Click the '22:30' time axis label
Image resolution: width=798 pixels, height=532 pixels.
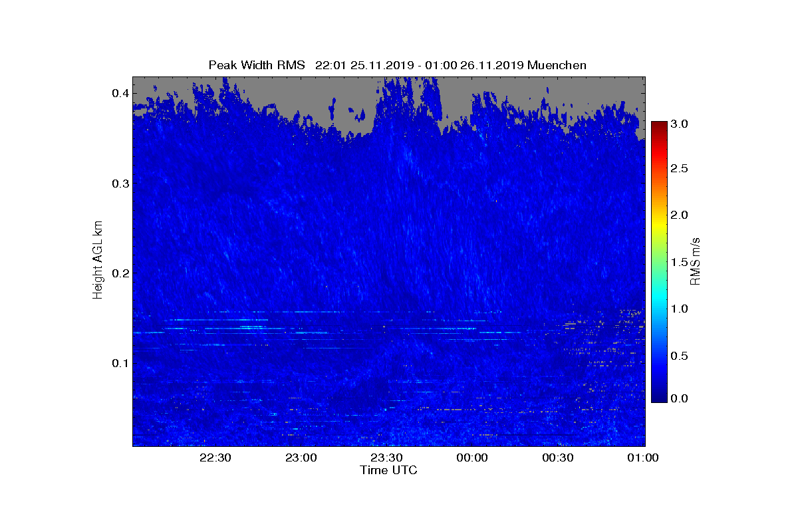pyautogui.click(x=215, y=458)
